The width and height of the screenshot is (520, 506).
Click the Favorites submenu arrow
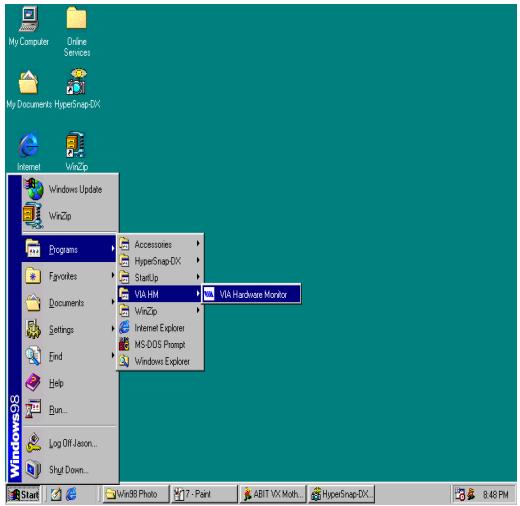pyautogui.click(x=113, y=275)
